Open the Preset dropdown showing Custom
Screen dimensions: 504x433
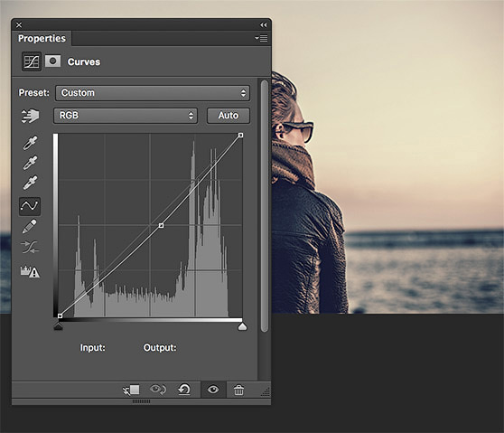pyautogui.click(x=153, y=93)
